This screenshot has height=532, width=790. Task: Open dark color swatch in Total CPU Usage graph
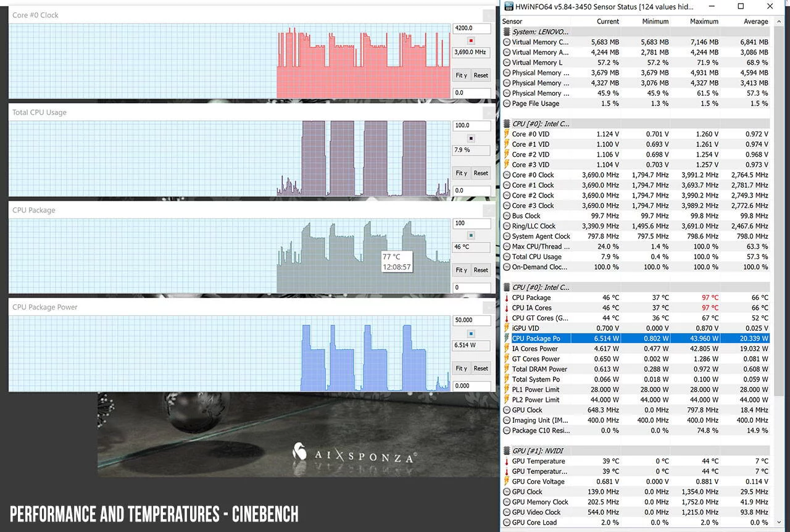coord(471,138)
